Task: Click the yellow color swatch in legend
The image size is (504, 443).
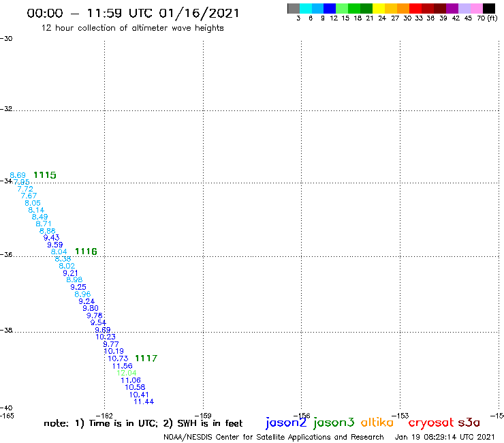Action: (379, 8)
